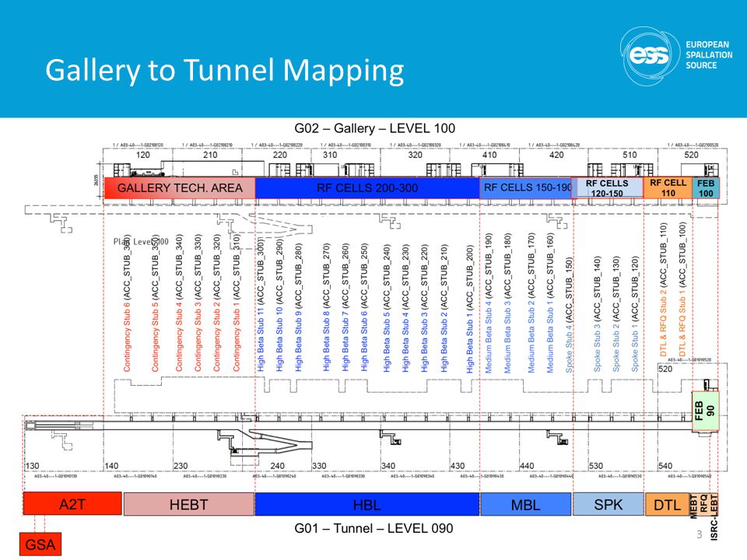Select tunnel zone number 240
Screen dimensions: 747x560
tap(277, 466)
